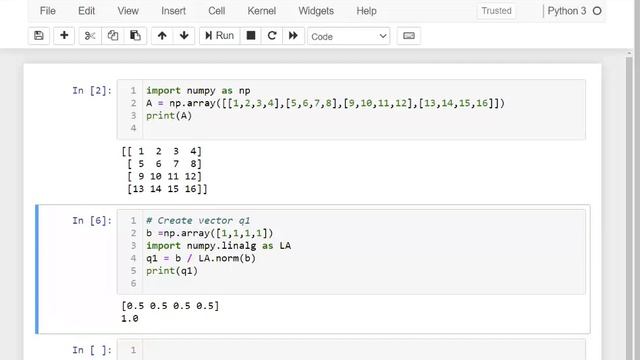Click the In [2] cell prompt

92,90
